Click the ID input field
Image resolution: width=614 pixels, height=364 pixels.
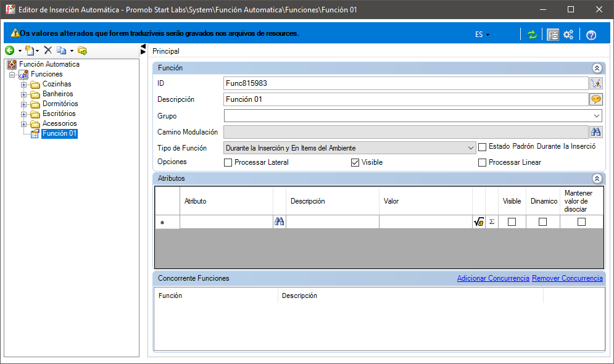tap(406, 83)
